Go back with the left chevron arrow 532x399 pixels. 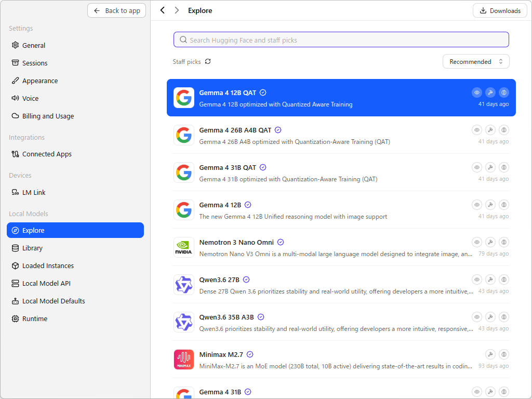[x=163, y=10]
